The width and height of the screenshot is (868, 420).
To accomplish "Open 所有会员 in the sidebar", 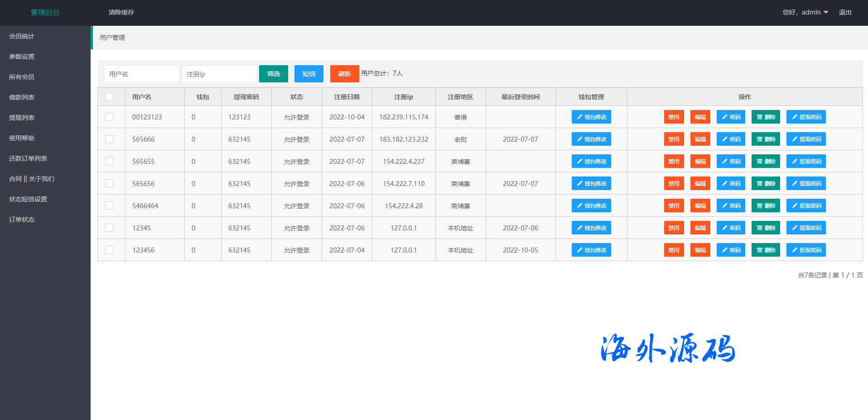I will 22,77.
